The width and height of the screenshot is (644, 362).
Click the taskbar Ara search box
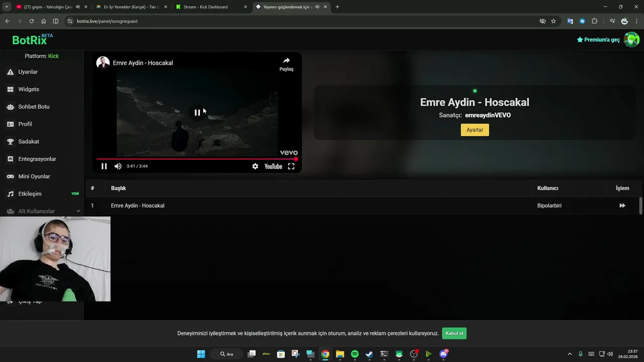coord(226,354)
